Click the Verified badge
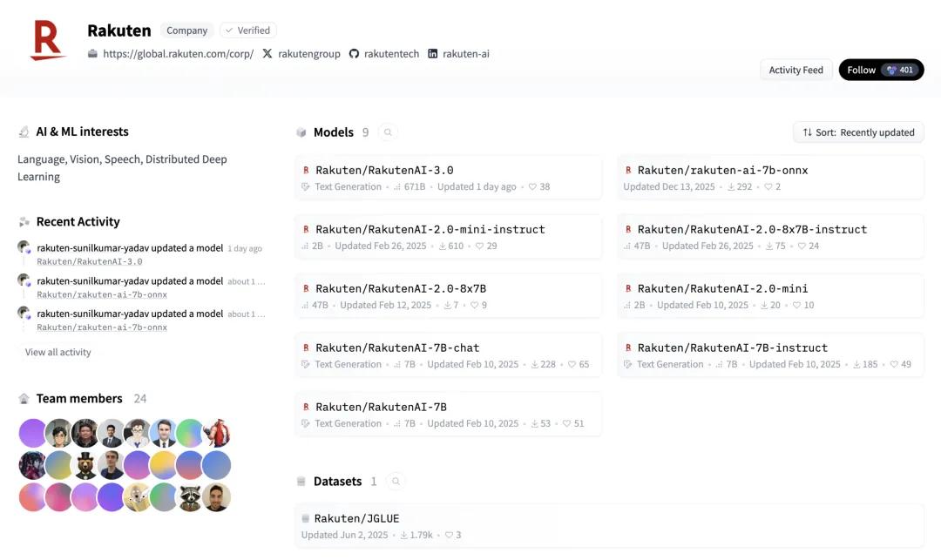This screenshot has width=941, height=560. 247,30
